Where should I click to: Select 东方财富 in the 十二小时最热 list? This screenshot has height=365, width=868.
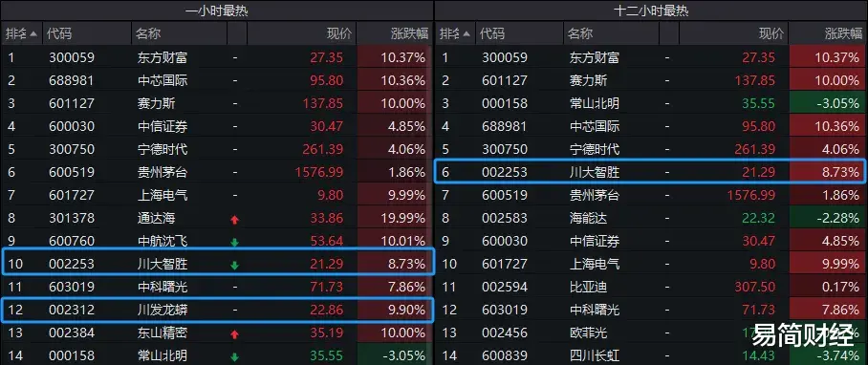point(595,57)
